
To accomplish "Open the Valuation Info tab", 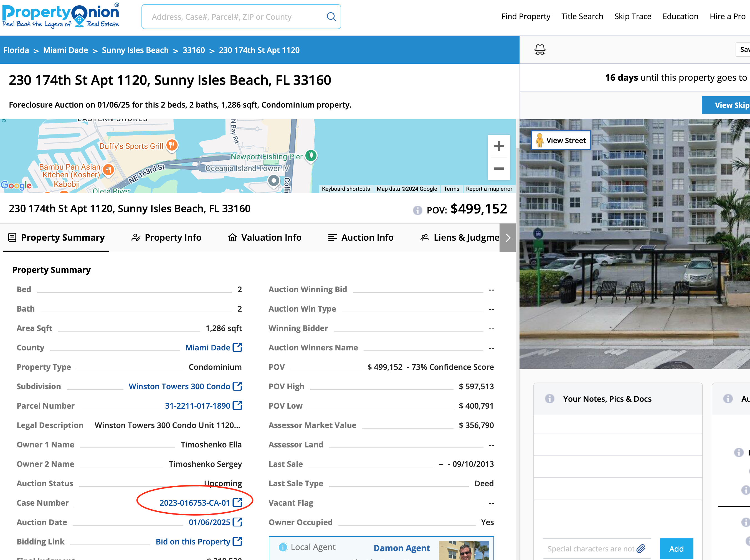I will 265,238.
